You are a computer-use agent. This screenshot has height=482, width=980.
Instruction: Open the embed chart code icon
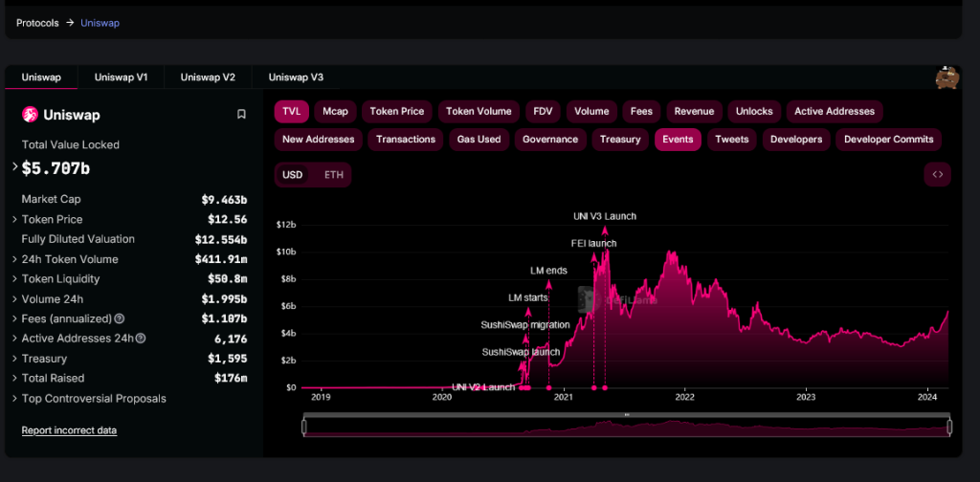[x=938, y=175]
